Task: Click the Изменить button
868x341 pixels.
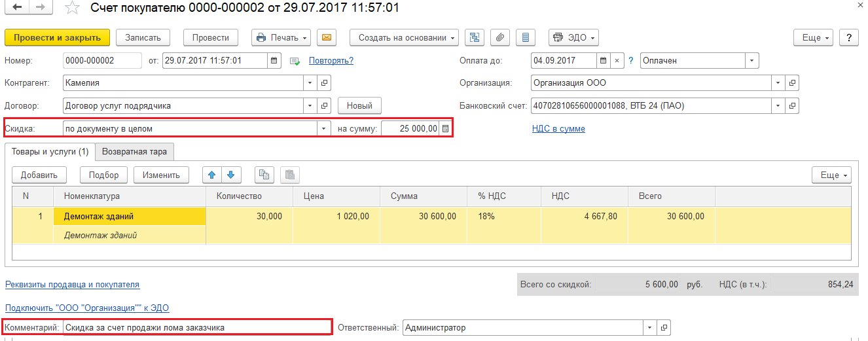Action: [x=161, y=175]
